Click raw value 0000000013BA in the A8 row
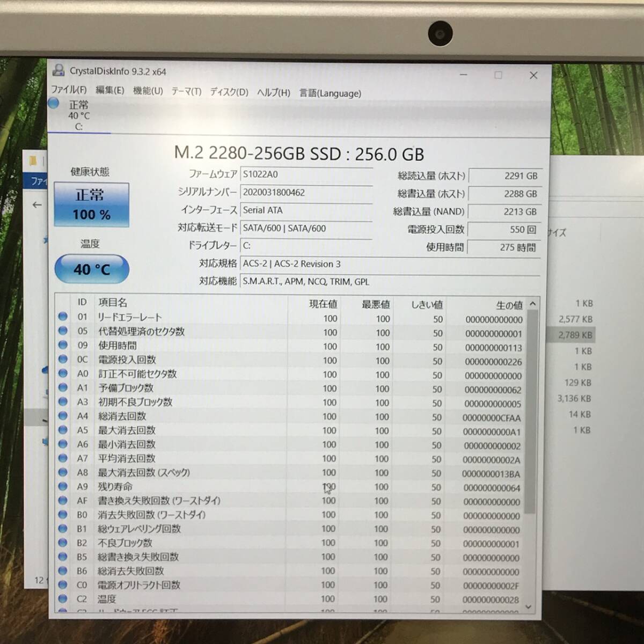The image size is (644, 644). (491, 474)
